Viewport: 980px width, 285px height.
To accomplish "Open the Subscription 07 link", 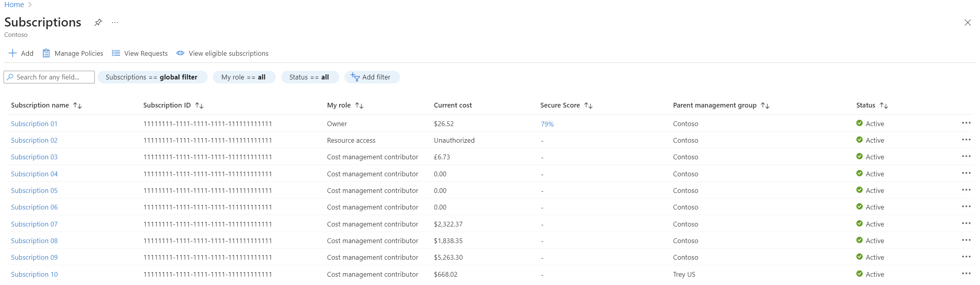I will click(34, 224).
